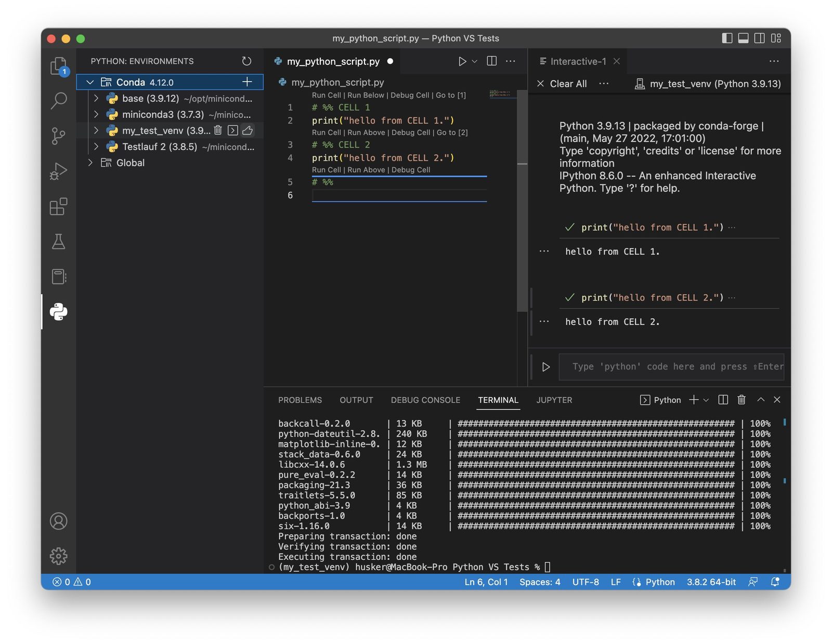
Task: Delete the my_test_venv environment
Action: [x=218, y=130]
